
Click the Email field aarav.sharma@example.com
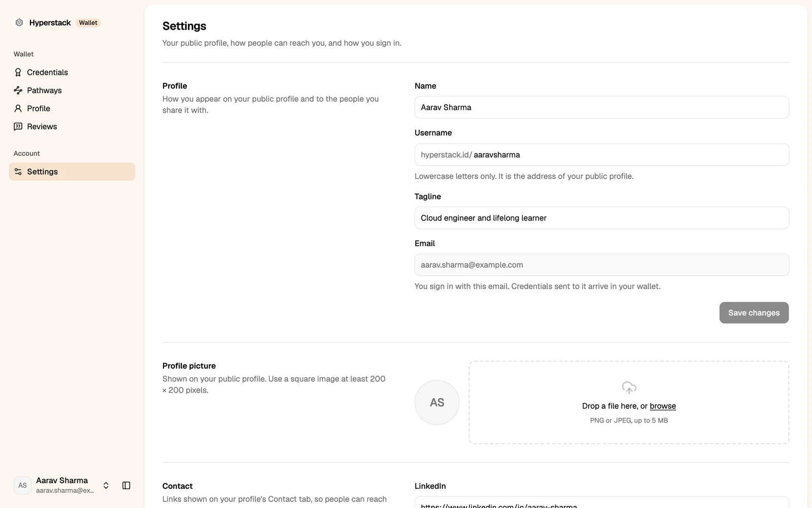coord(601,265)
